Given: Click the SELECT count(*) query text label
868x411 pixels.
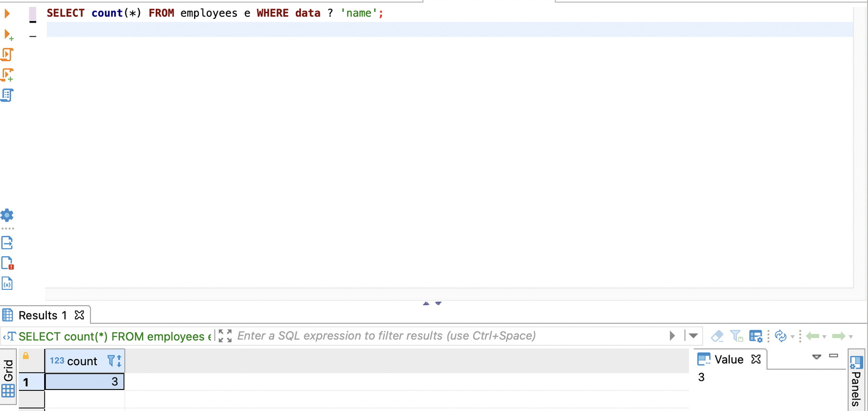Looking at the screenshot, I should click(115, 336).
